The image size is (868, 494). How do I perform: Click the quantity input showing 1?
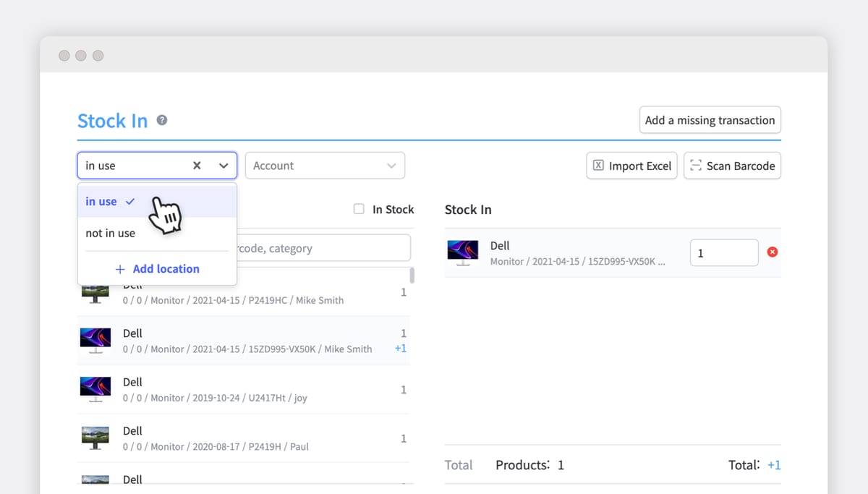[x=723, y=252]
